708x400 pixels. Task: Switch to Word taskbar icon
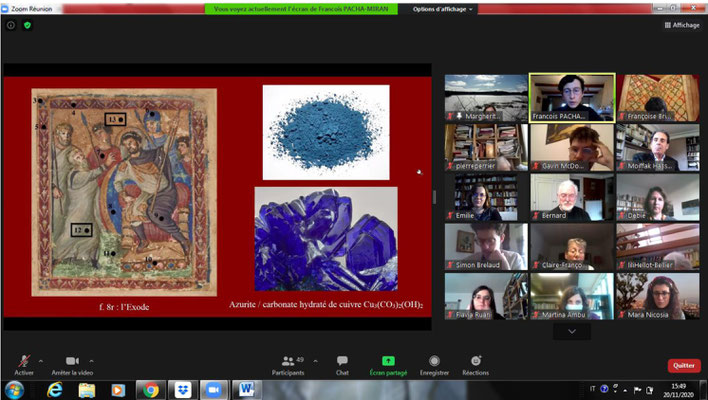click(x=247, y=390)
